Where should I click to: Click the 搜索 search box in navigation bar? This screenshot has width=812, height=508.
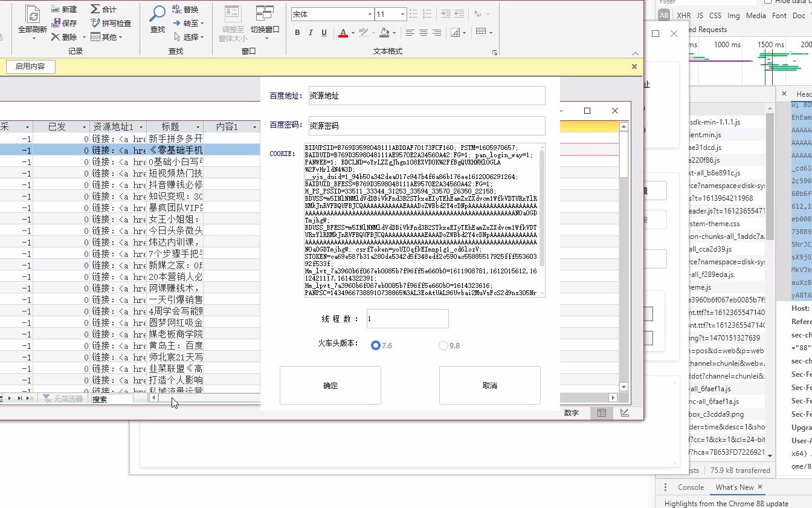point(111,399)
